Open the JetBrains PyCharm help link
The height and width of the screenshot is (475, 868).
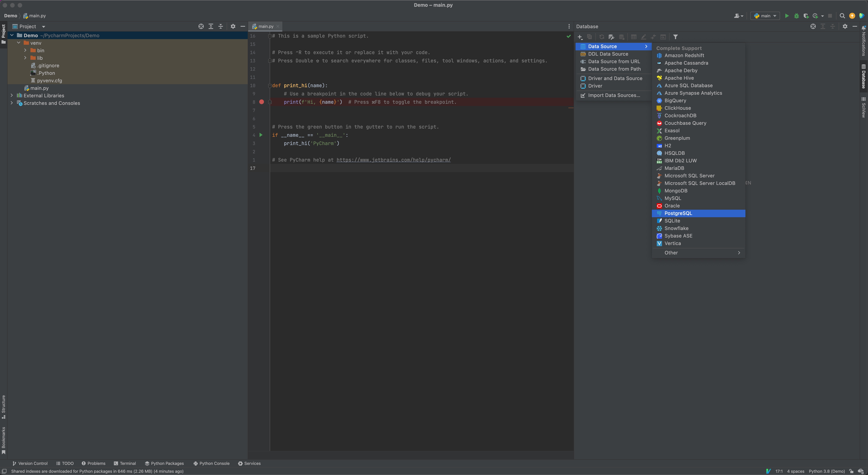pos(393,160)
